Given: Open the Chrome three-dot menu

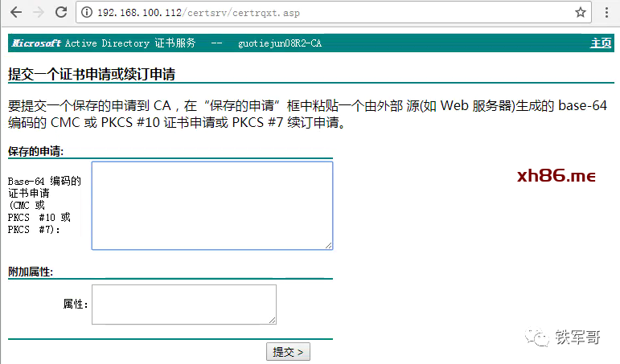Looking at the screenshot, I should pos(606,12).
